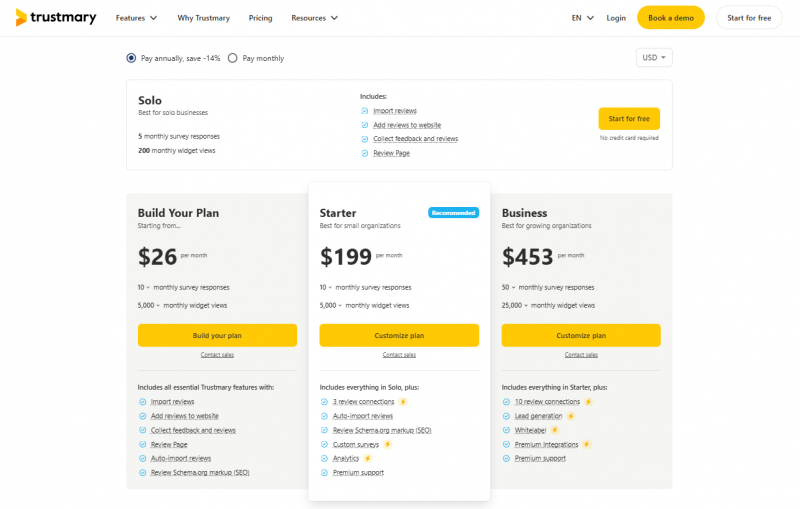
Task: Open the Pricing nav item
Action: coord(260,18)
